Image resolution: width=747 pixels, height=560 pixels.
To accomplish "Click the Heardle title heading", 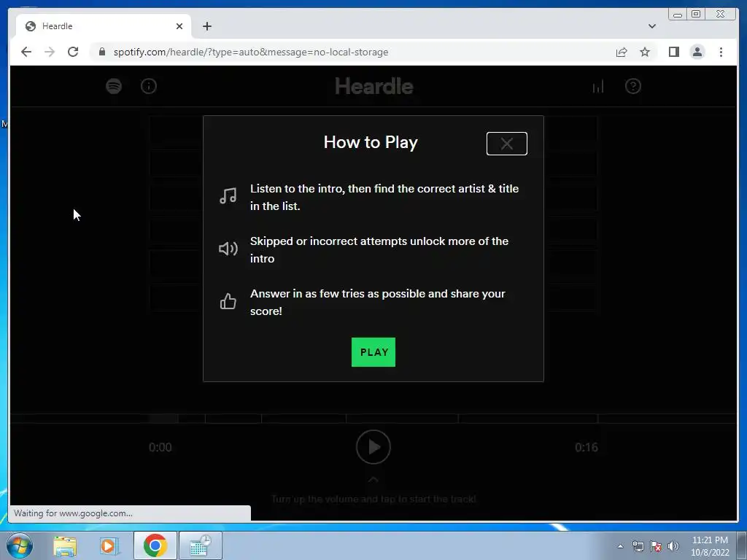I will point(374,86).
